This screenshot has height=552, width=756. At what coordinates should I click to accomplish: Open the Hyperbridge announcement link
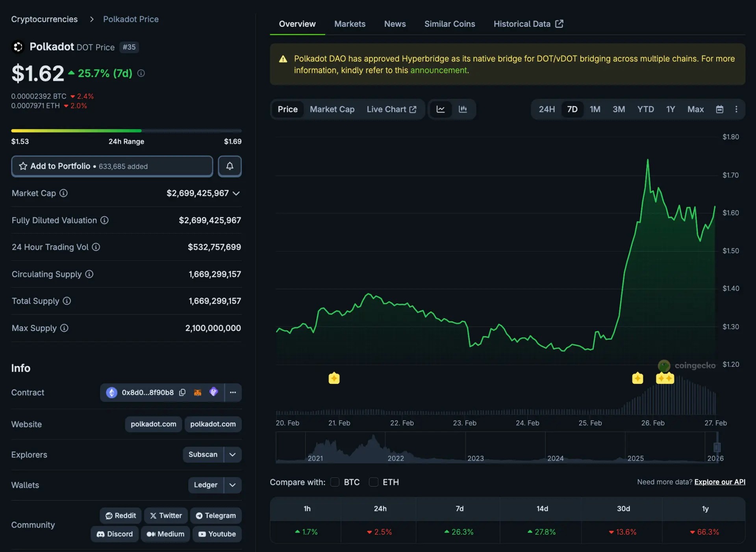pos(439,70)
